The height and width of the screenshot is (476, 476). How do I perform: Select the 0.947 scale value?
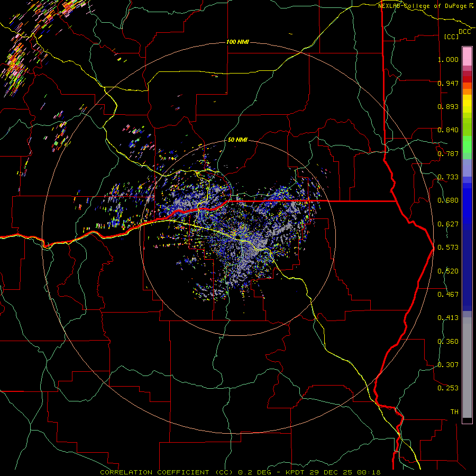coord(448,83)
